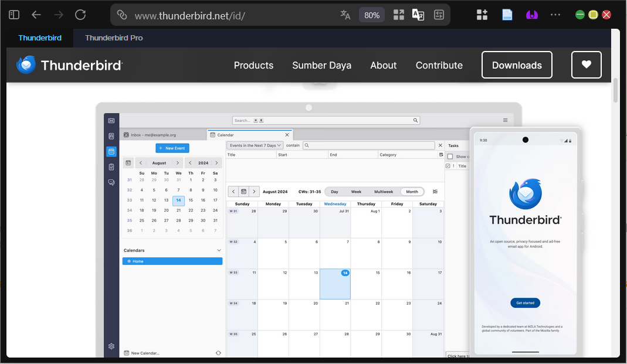
Task: Switch calendar to Day view
Action: 335,192
